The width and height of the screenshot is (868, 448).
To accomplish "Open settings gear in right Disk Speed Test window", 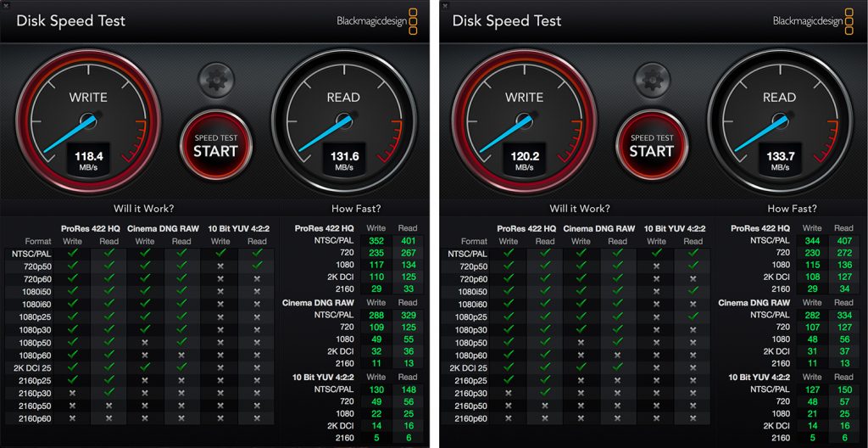I will click(652, 81).
